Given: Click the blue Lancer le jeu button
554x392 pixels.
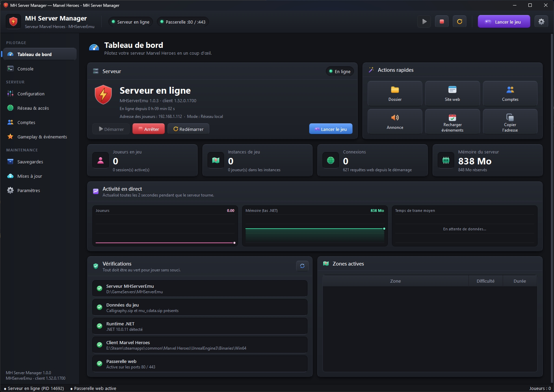Looking at the screenshot, I should 331,129.
